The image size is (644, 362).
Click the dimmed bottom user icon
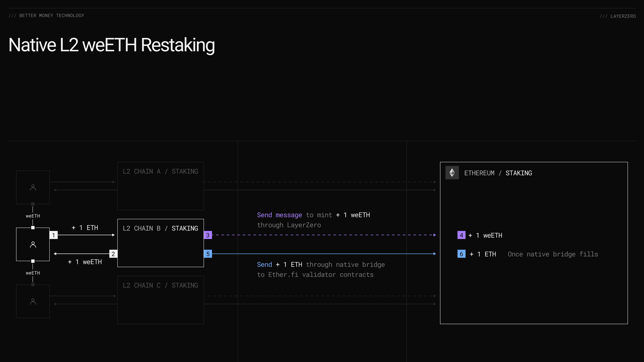point(33,301)
